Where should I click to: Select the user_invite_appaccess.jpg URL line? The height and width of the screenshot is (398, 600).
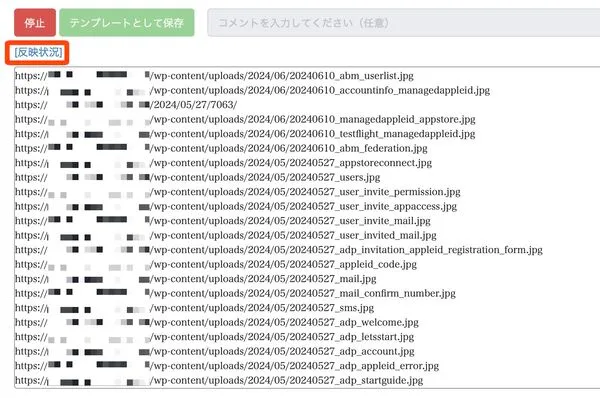click(x=236, y=206)
